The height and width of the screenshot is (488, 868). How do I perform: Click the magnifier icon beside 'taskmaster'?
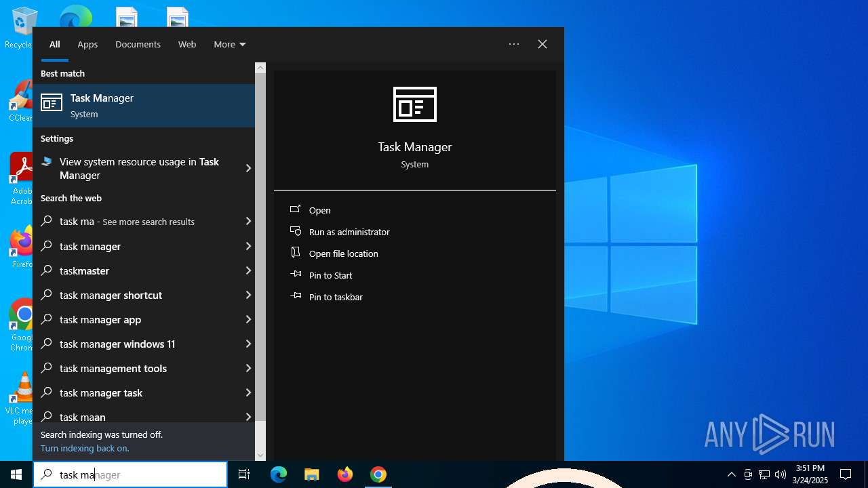(47, 270)
